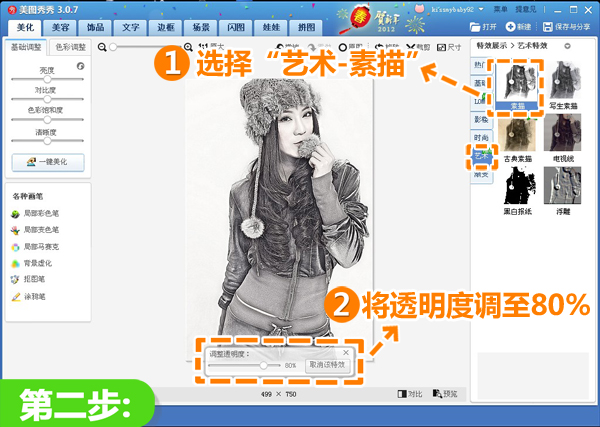600x427 pixels.
Task: Click the 调整透明度 transparency slider handle
Action: pyautogui.click(x=263, y=365)
